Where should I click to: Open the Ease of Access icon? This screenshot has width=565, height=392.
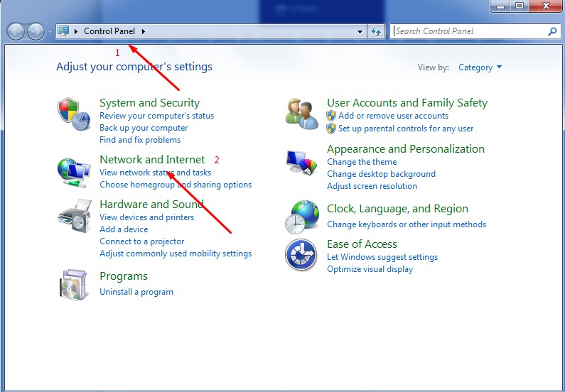pyautogui.click(x=301, y=255)
